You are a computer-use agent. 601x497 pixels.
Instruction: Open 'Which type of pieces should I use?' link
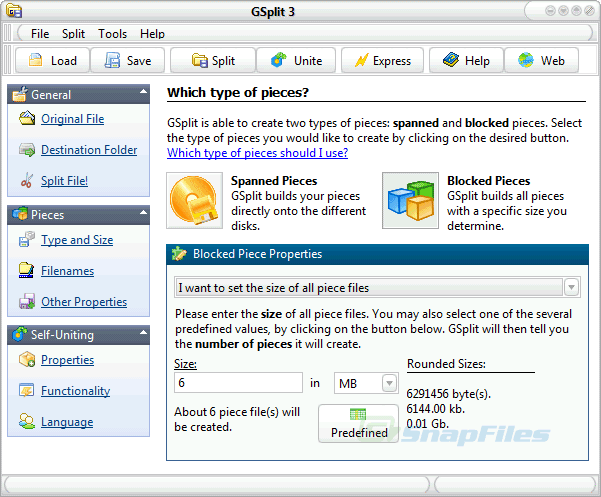tap(257, 153)
